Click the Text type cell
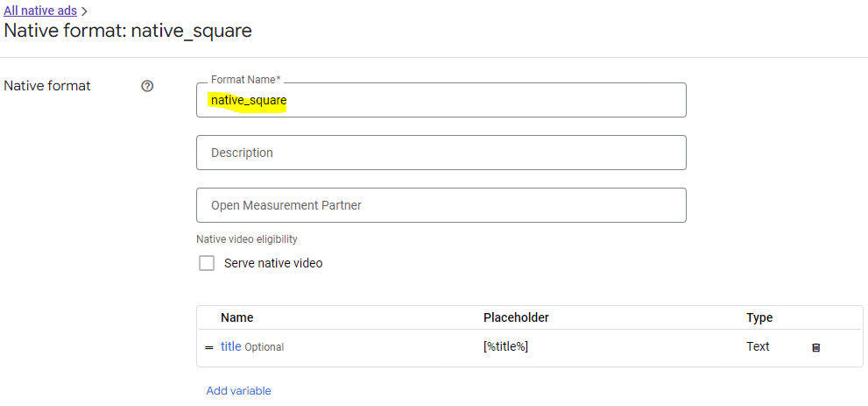868x406 pixels. (758, 346)
